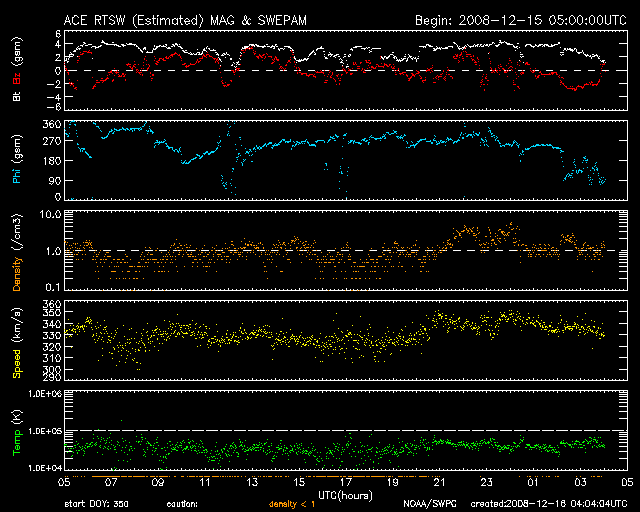Click the 'NOAA/SWPC' credit text
Viewport: 640px width, 512px height.
(x=430, y=504)
